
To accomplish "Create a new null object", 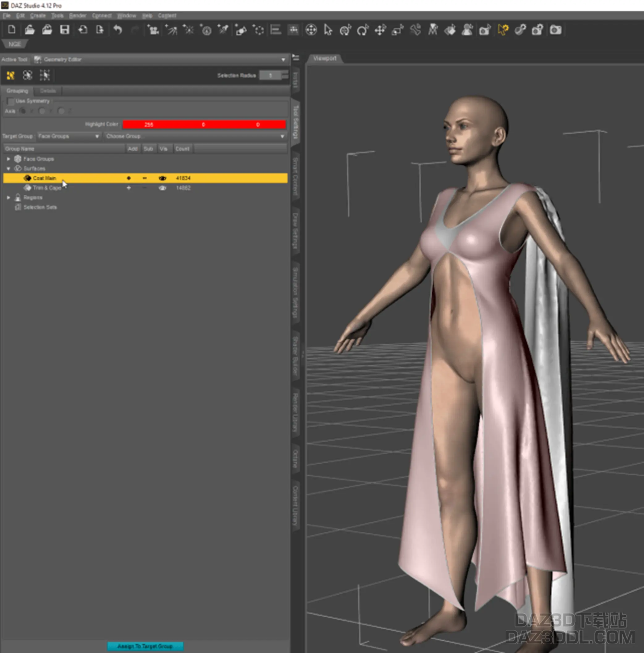I will pos(258,30).
